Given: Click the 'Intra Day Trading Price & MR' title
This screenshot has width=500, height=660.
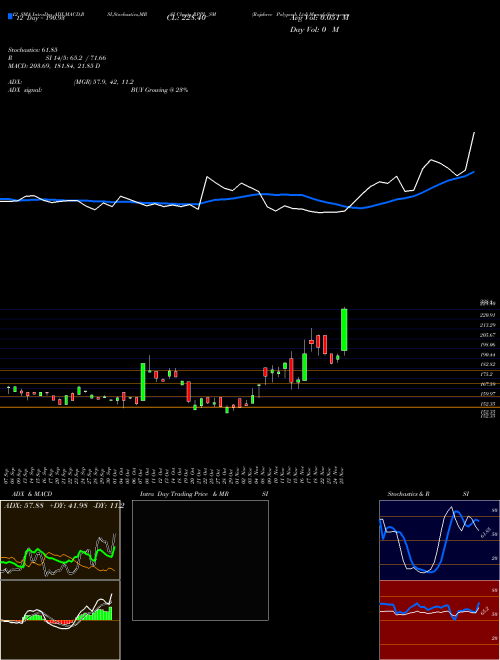Looking at the screenshot, I should click(x=184, y=494).
